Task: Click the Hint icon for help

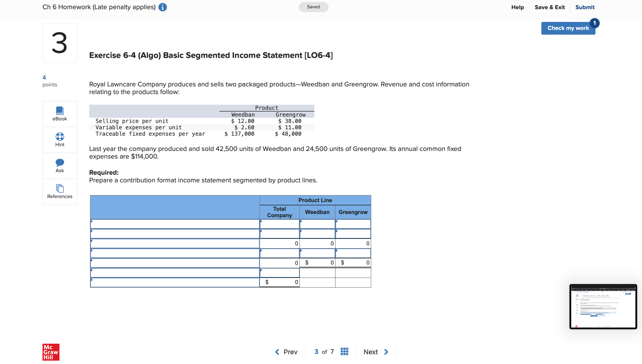Action: (60, 140)
